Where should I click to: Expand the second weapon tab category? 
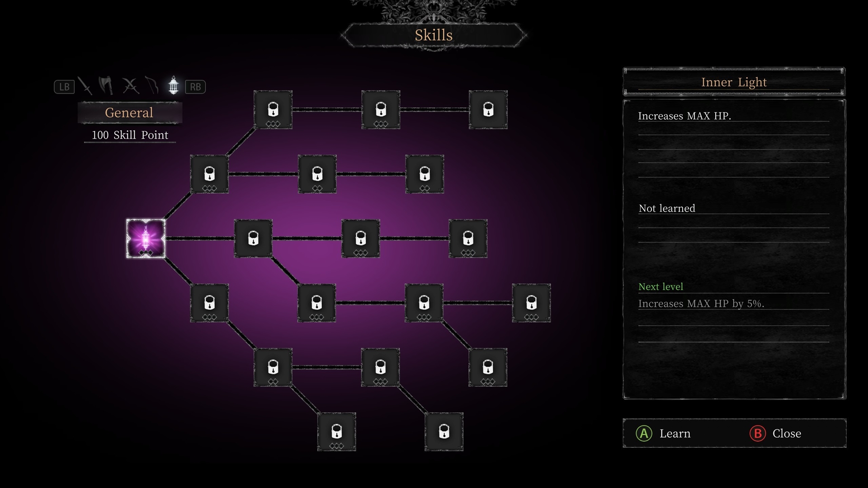(x=107, y=86)
